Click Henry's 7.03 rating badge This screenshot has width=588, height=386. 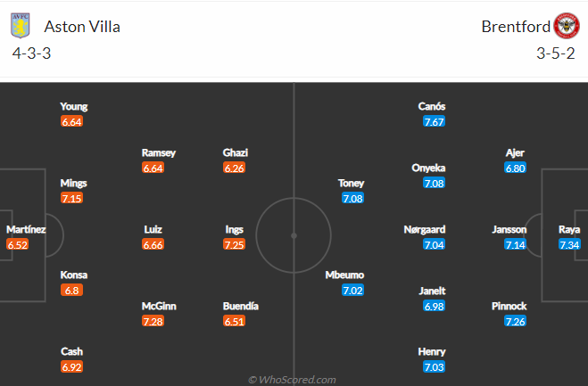tap(434, 367)
